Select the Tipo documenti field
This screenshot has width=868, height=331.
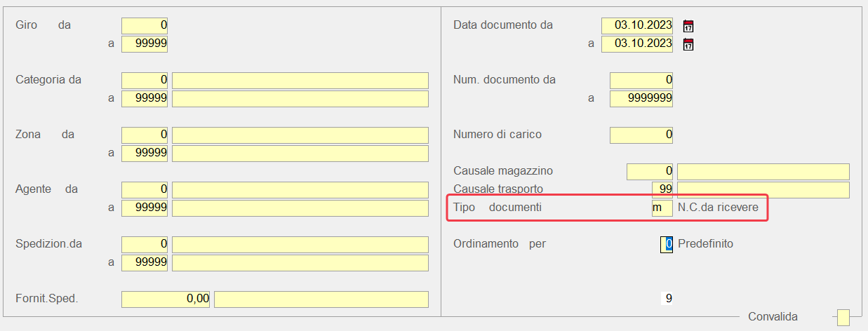662,208
